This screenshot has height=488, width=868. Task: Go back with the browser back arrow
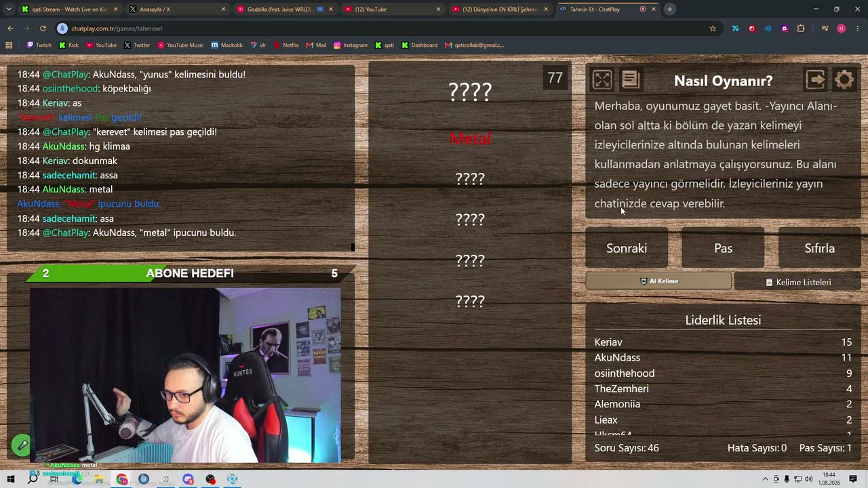click(x=10, y=28)
